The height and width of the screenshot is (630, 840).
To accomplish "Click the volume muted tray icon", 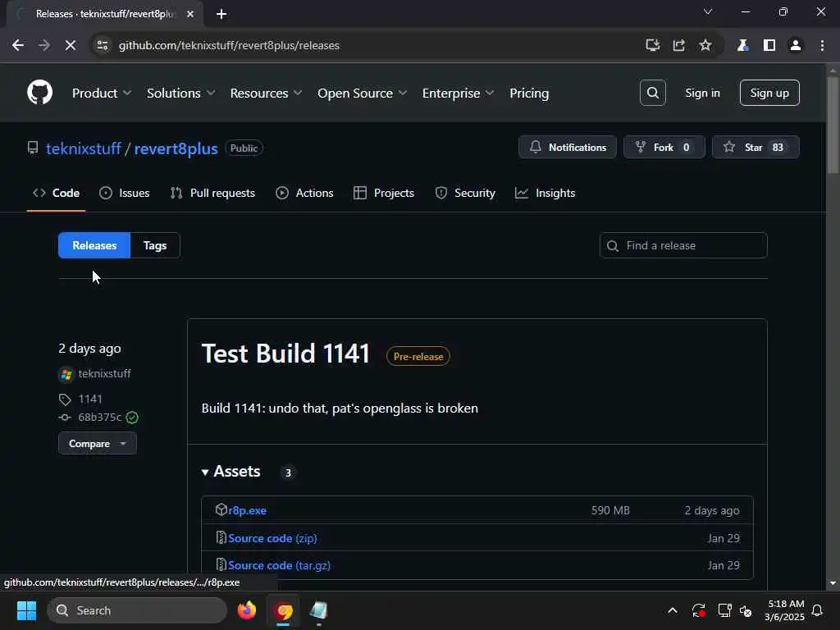I will pyautogui.click(x=746, y=610).
